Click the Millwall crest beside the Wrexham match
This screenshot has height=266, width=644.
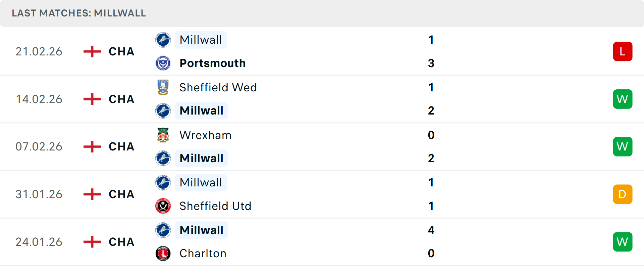point(163,158)
